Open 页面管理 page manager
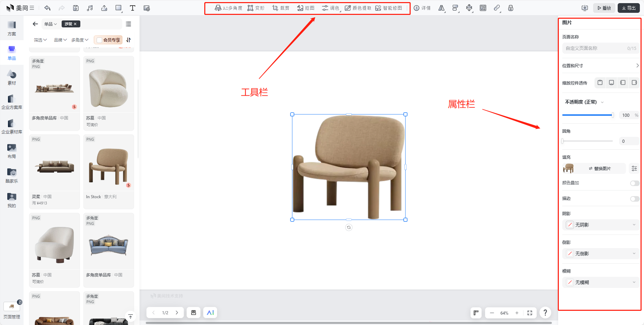 coord(12,310)
